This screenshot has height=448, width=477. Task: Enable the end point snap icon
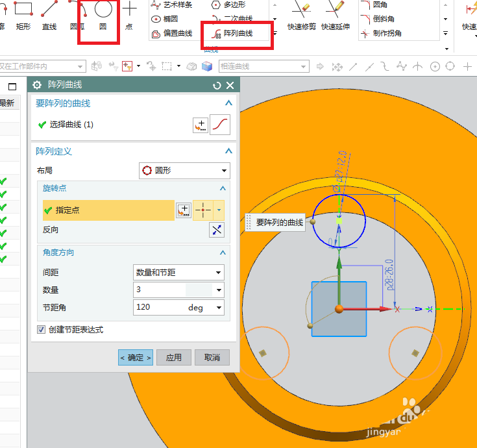(x=353, y=66)
